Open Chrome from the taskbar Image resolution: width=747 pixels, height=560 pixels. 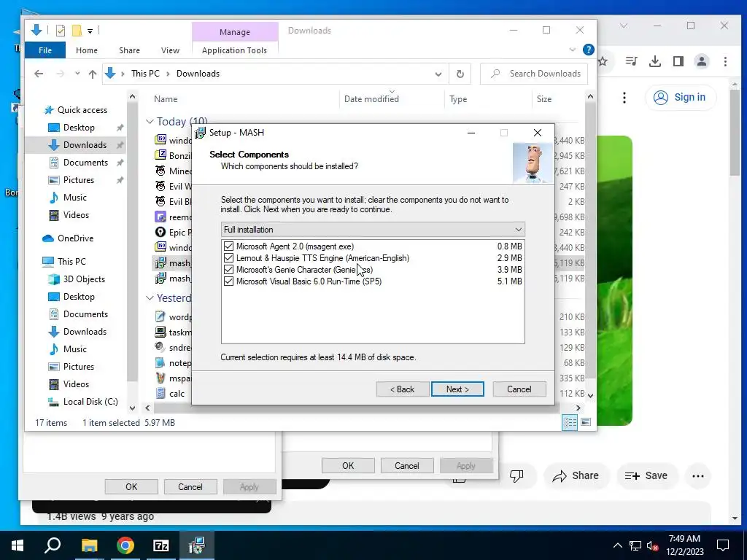coord(125,545)
